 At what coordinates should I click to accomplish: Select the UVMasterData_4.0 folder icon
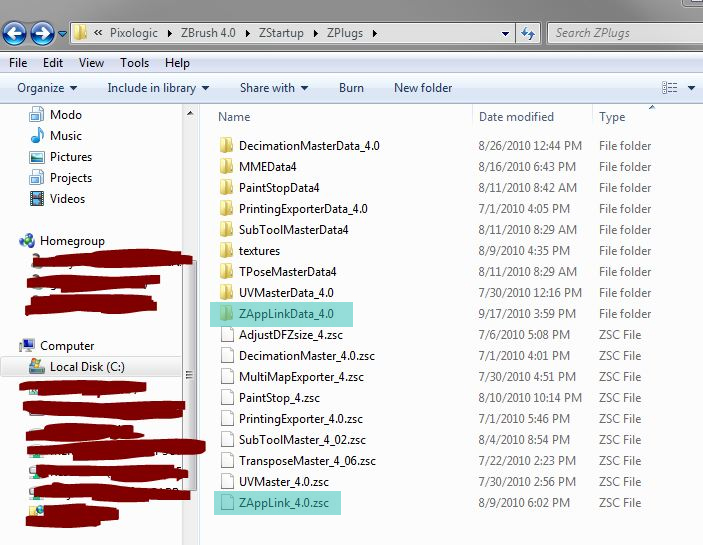coord(227,293)
